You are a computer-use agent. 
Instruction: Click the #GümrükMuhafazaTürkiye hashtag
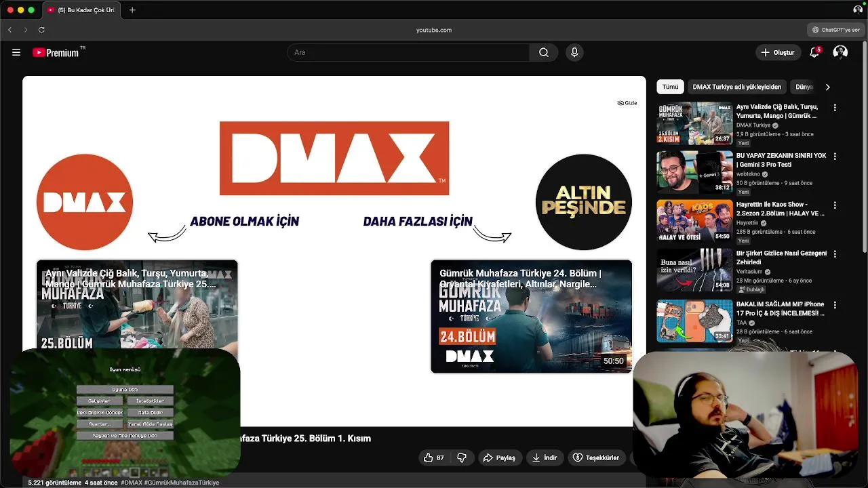tap(182, 483)
